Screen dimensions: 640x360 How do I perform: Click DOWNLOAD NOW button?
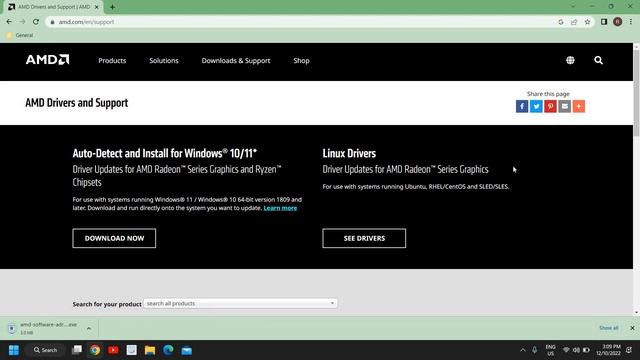(x=114, y=238)
